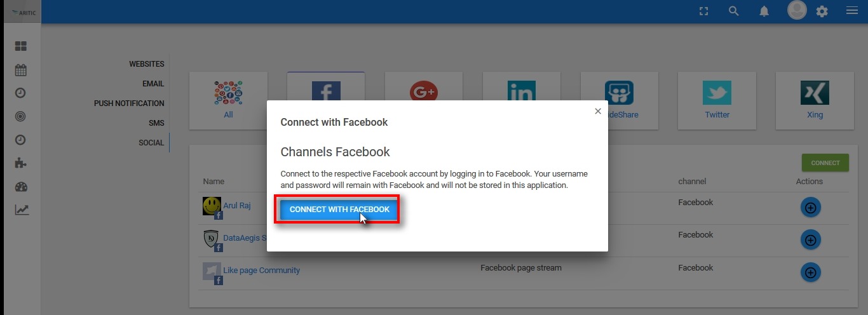Click plus action button for DataAegis row
The width and height of the screenshot is (868, 315).
tap(810, 240)
